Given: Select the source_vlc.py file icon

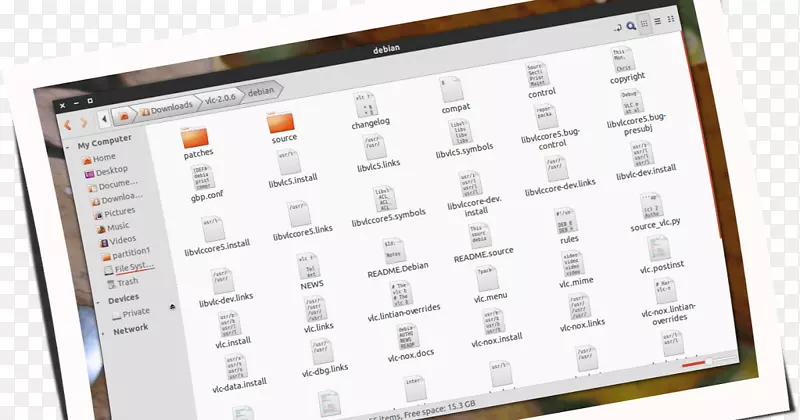Looking at the screenshot, I should point(651,206).
